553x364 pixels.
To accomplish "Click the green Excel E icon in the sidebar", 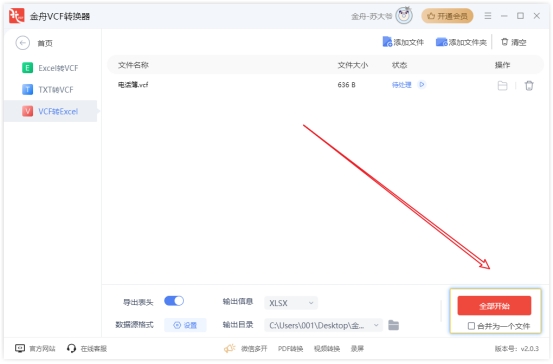I will [x=27, y=68].
